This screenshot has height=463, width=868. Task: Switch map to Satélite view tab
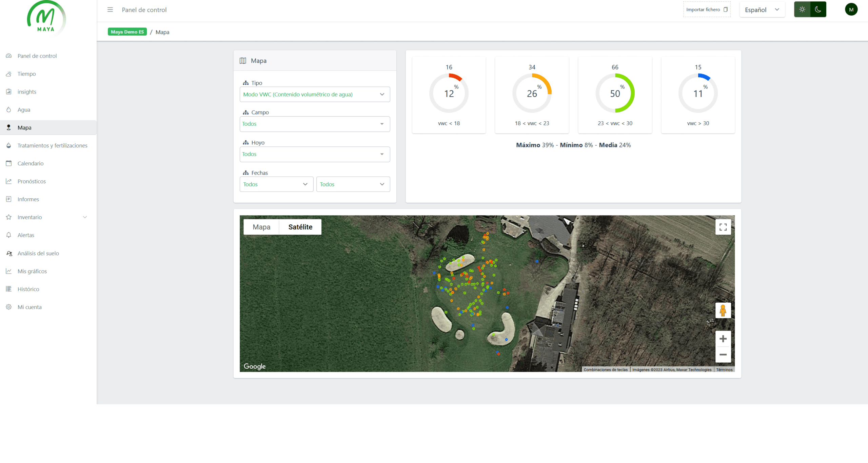(x=300, y=227)
